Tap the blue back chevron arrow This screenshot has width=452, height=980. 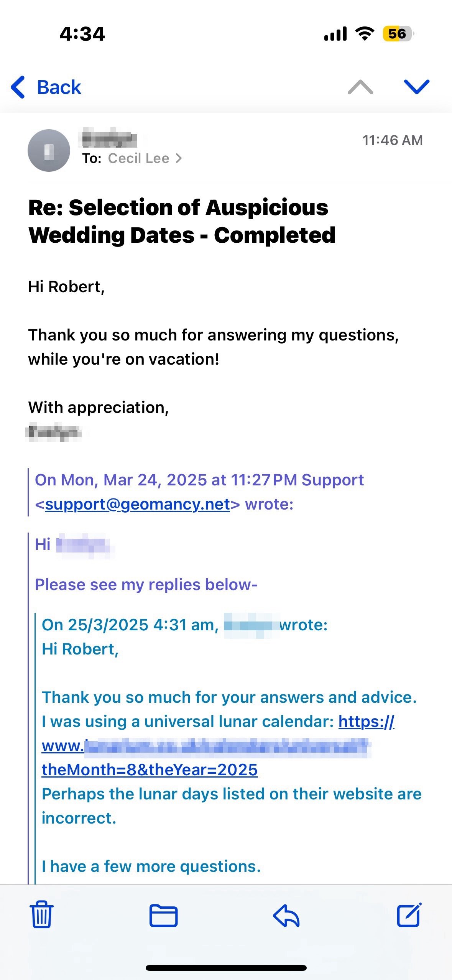tap(18, 87)
